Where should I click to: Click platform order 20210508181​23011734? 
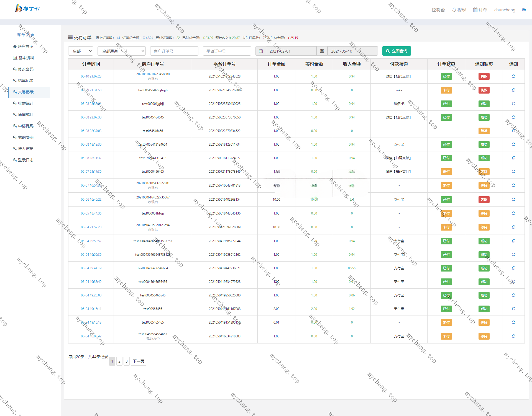(225, 144)
